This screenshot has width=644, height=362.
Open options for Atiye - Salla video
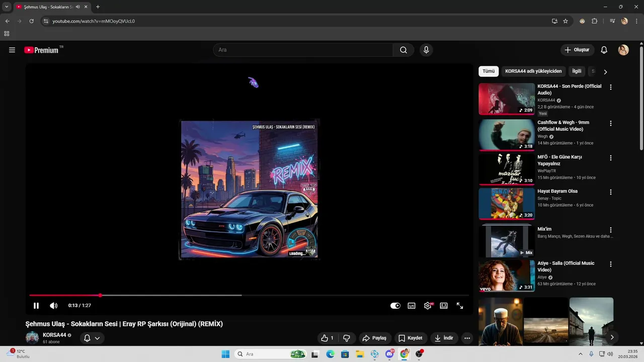point(611,264)
